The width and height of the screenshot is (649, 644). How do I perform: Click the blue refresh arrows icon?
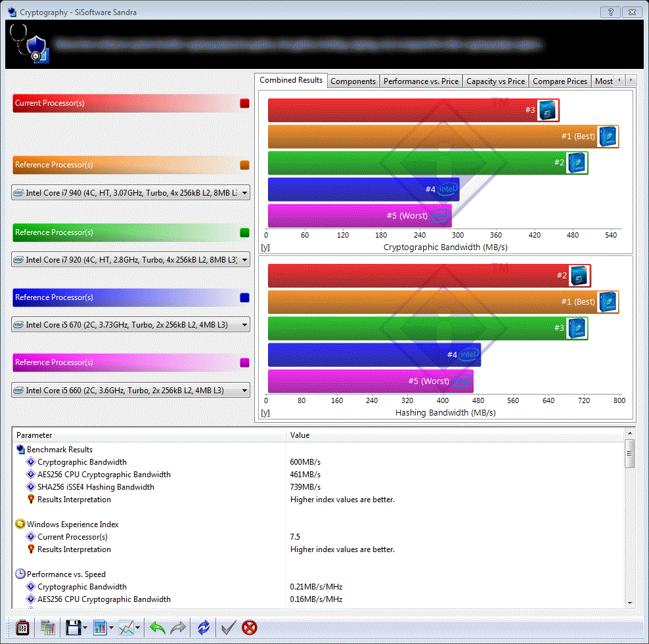click(203, 628)
